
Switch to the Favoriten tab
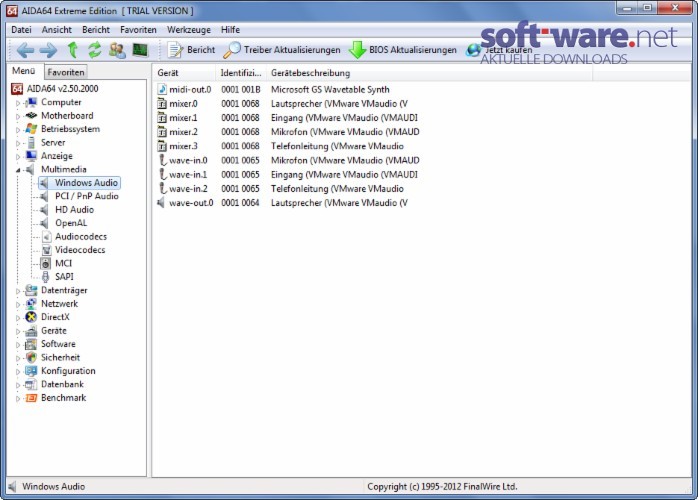pyautogui.click(x=65, y=72)
